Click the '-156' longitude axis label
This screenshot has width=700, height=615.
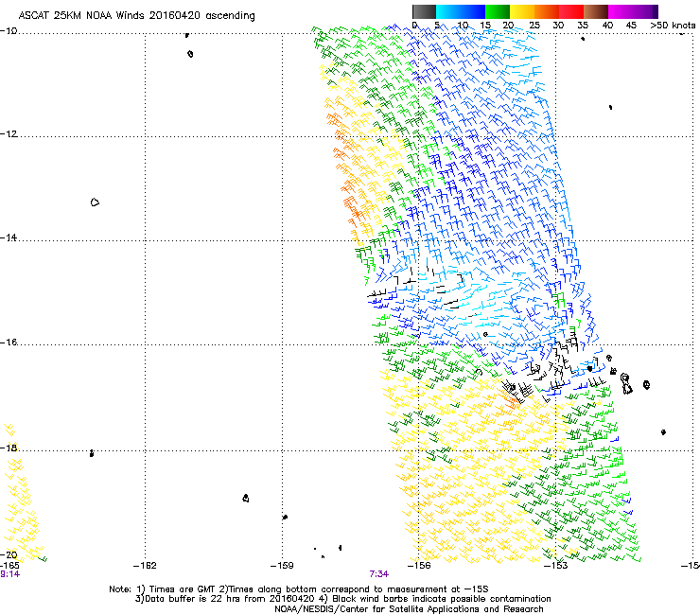point(419,566)
